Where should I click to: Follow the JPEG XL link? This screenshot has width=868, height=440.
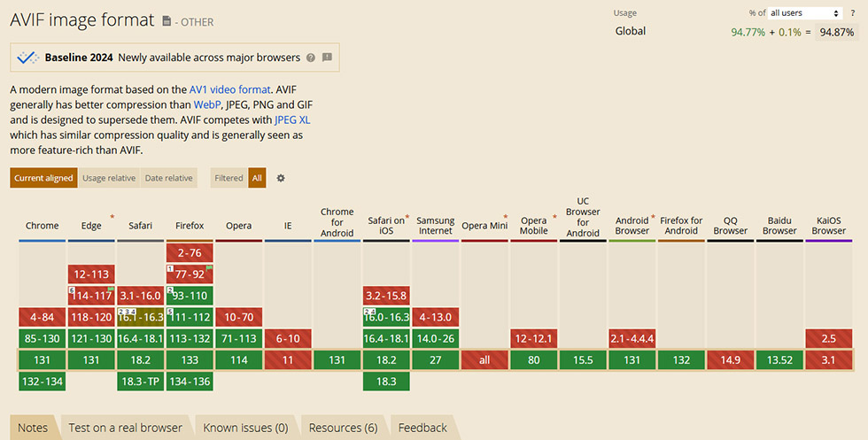(292, 120)
